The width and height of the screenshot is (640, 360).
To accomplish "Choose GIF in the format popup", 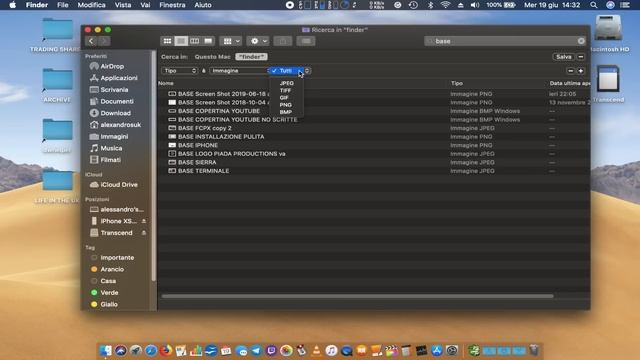I will click(x=284, y=98).
